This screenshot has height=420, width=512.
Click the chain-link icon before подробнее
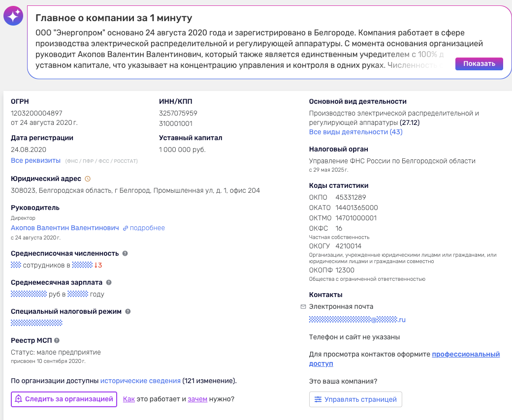(126, 228)
